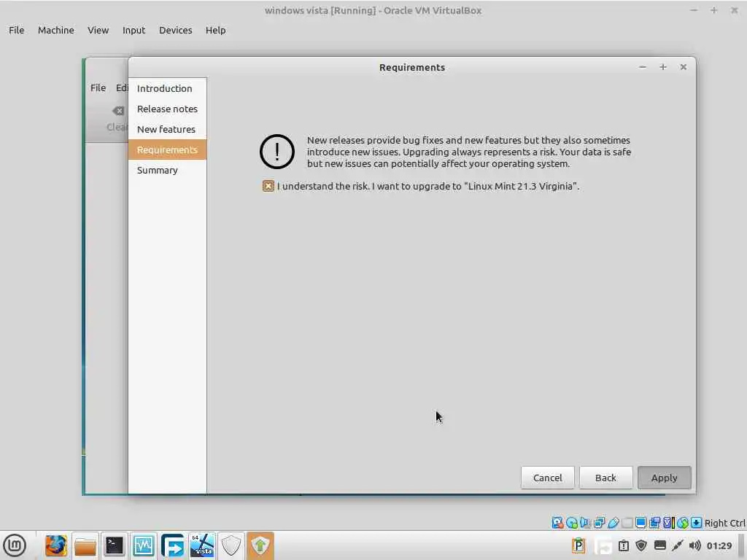Viewport: 747px width, 560px height.
Task: Open the Update Manager shield tray icon
Action: click(641, 545)
